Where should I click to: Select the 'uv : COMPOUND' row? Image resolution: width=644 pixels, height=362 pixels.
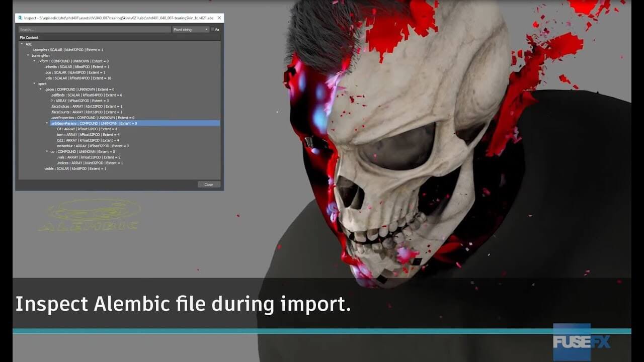tap(83, 151)
